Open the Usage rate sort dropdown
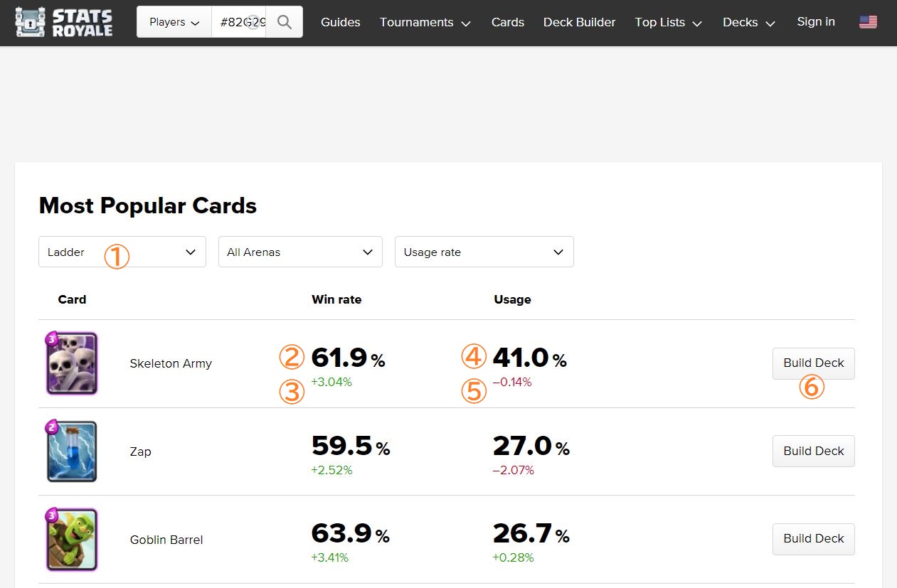Screen dimensions: 897x588 click(484, 252)
